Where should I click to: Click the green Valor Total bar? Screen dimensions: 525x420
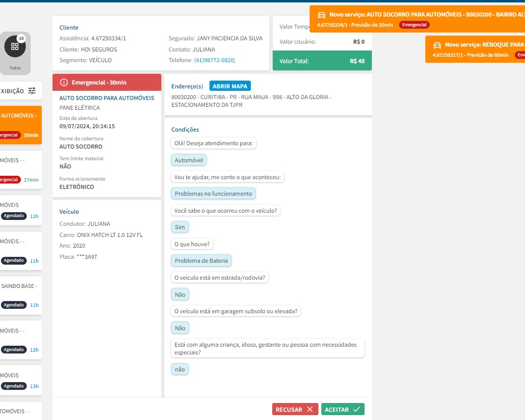click(x=322, y=61)
